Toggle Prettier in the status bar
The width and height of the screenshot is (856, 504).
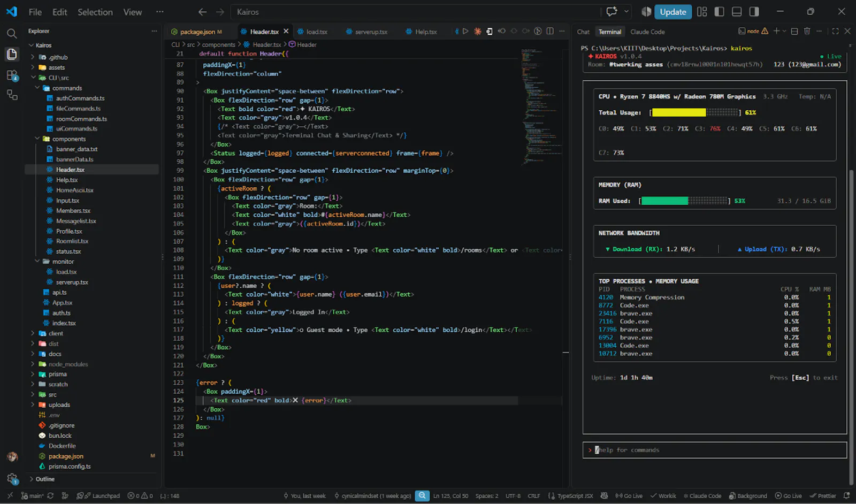point(823,496)
